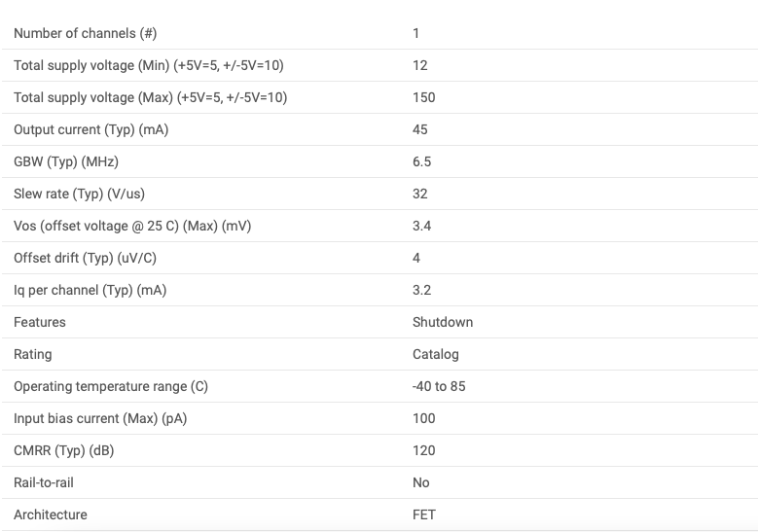The width and height of the screenshot is (758, 532).
Task: Select the Operating temperature range label
Action: tap(111, 386)
